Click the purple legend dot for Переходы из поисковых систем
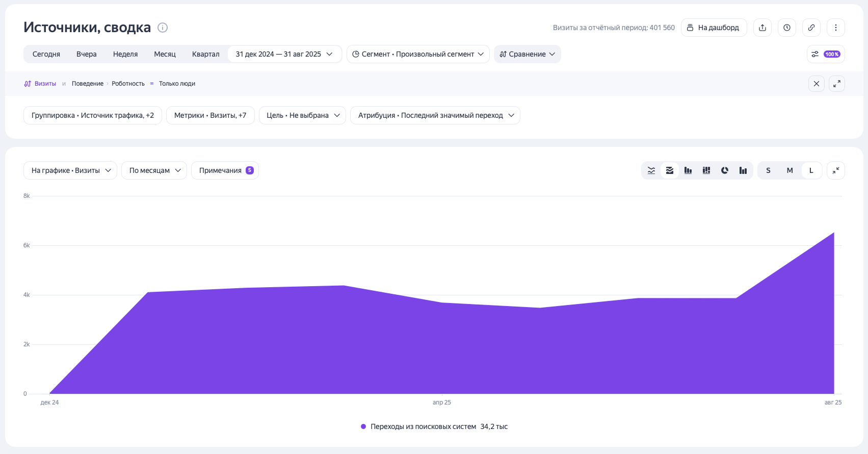This screenshot has height=454, width=868. 363,426
